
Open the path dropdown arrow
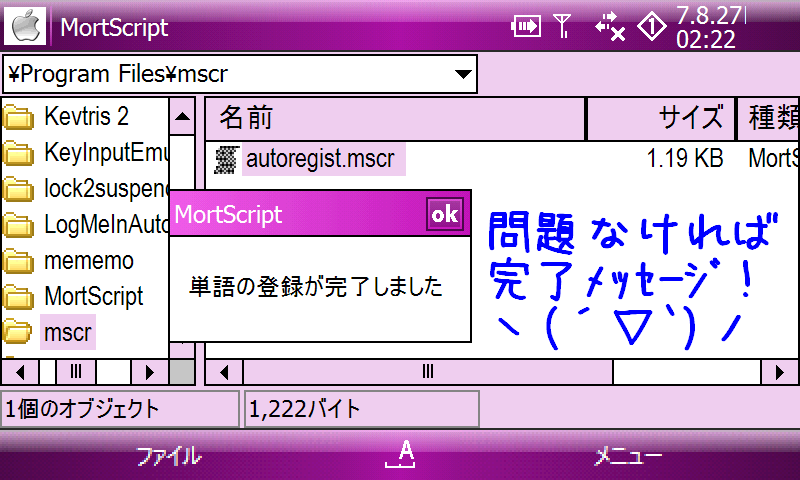[x=463, y=74]
